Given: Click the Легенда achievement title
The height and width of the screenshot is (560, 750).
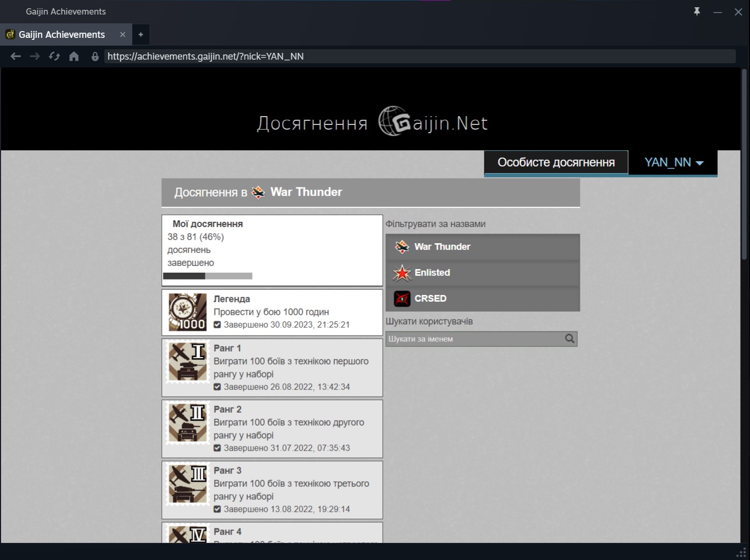Looking at the screenshot, I should (x=232, y=299).
